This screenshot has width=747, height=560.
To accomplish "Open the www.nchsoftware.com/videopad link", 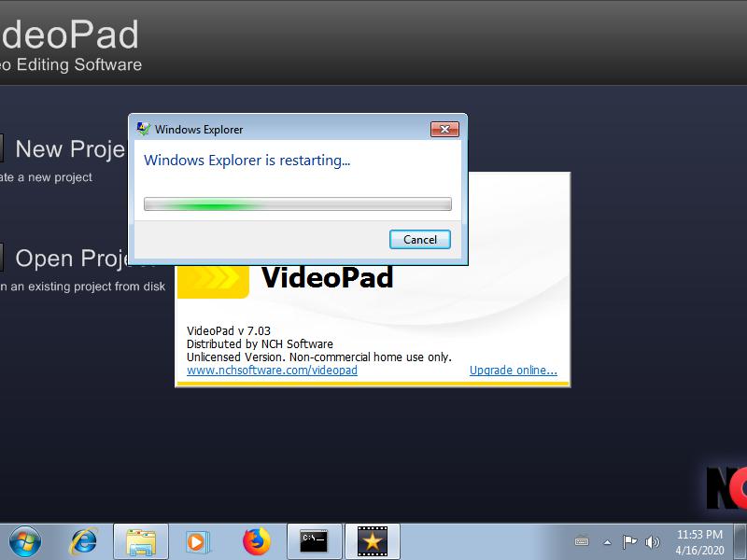I will pyautogui.click(x=272, y=370).
